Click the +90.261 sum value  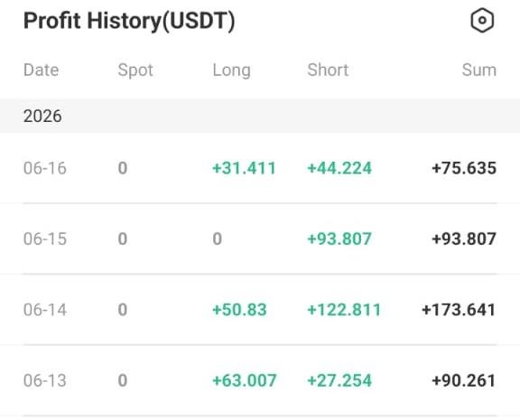[x=464, y=380]
